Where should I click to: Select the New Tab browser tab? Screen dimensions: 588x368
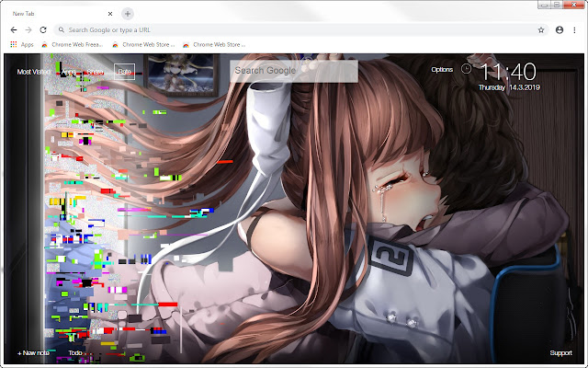click(x=62, y=14)
